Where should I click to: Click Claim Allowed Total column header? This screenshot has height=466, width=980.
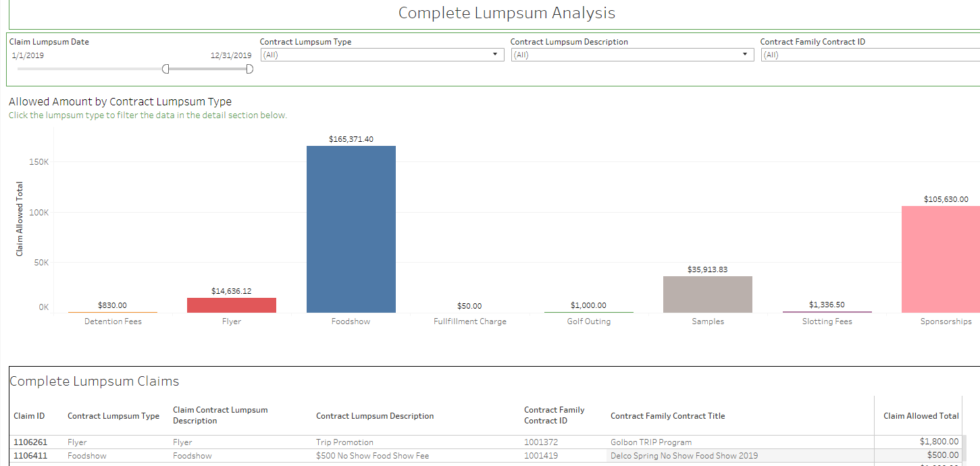pyautogui.click(x=921, y=416)
